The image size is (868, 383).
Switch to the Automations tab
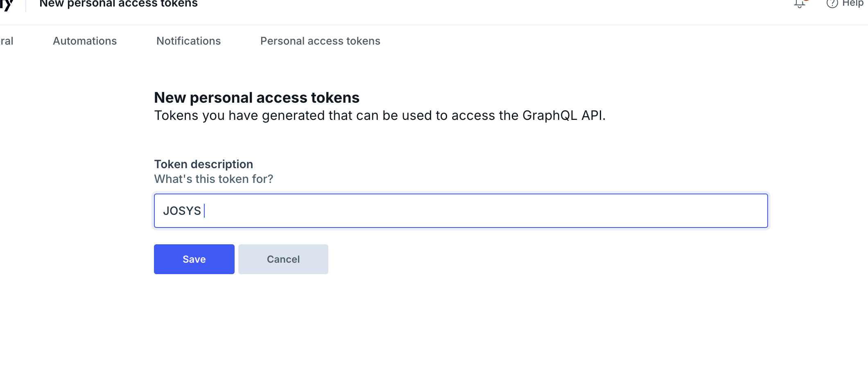point(85,41)
